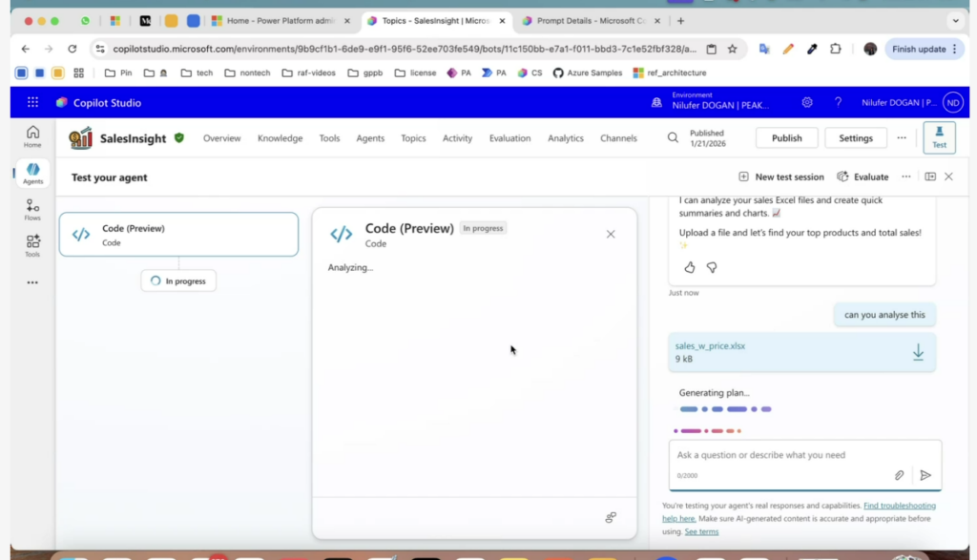Click the send message arrow icon

(x=925, y=475)
